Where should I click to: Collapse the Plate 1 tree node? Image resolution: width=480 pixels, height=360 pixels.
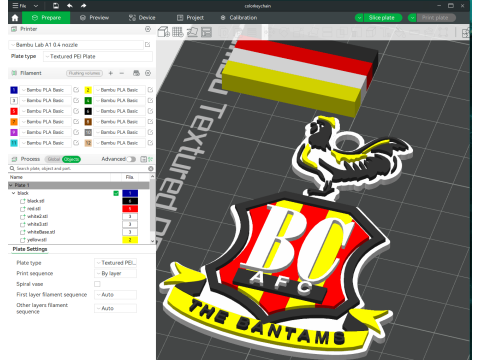click(x=11, y=185)
